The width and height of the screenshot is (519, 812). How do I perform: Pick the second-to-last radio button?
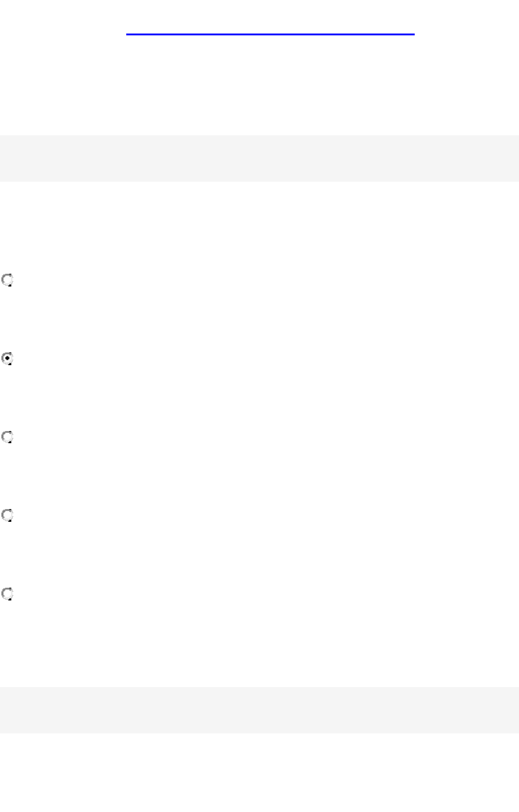[7, 516]
